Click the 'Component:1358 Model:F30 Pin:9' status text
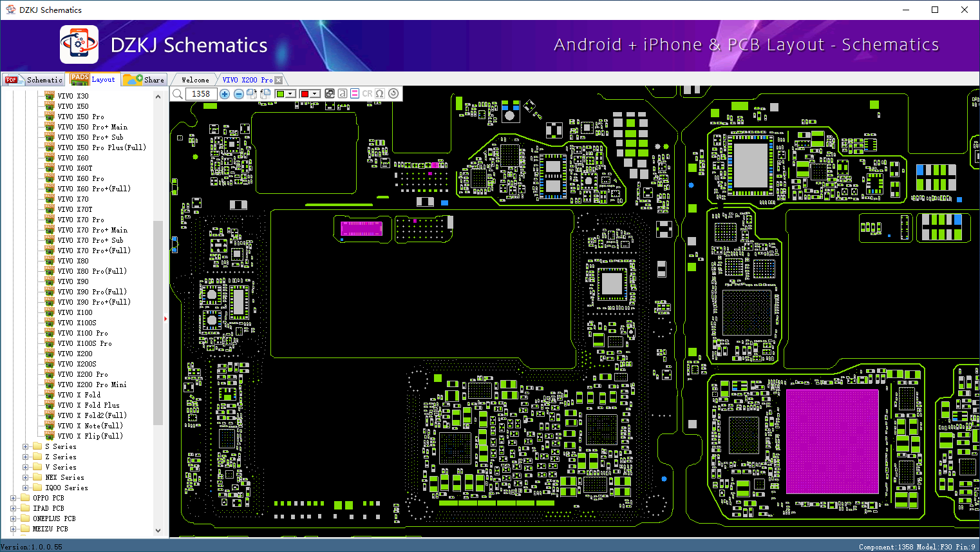This screenshot has height=552, width=980. pos(917,547)
